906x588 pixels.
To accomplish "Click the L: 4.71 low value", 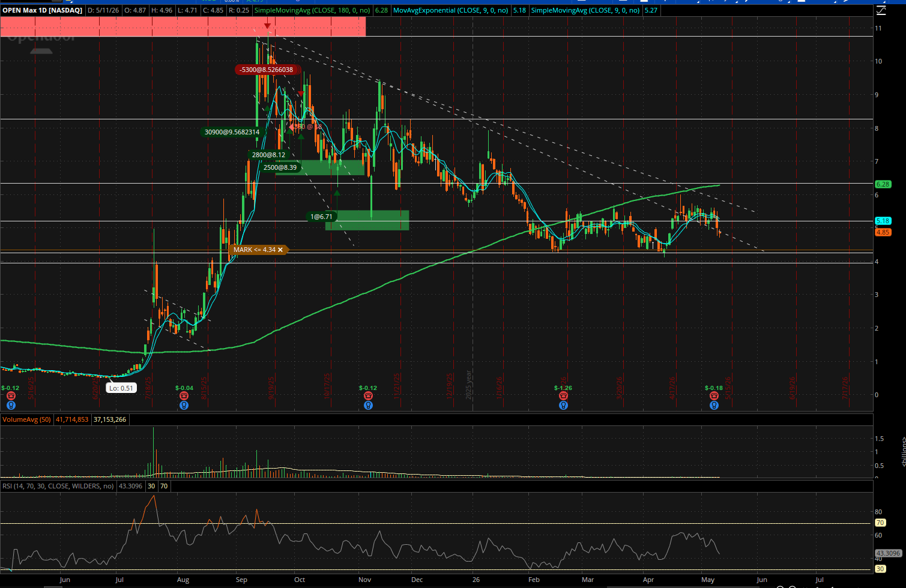I will coord(188,10).
